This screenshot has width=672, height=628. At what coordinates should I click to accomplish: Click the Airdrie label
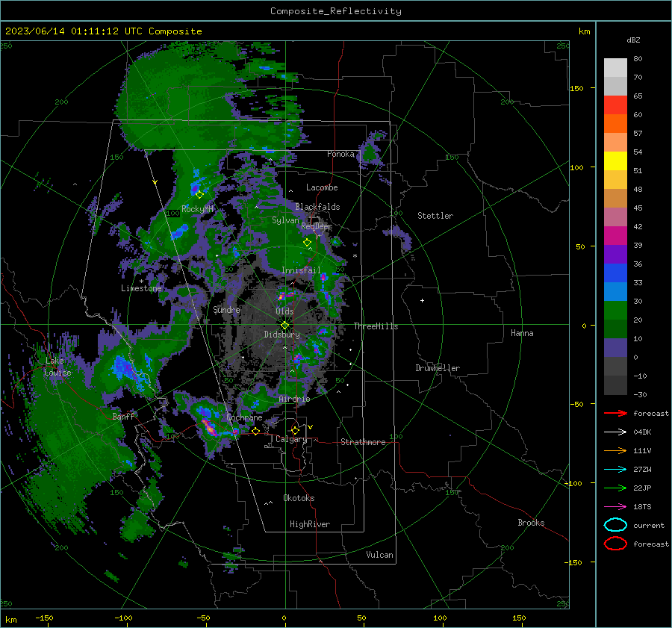[x=294, y=399]
